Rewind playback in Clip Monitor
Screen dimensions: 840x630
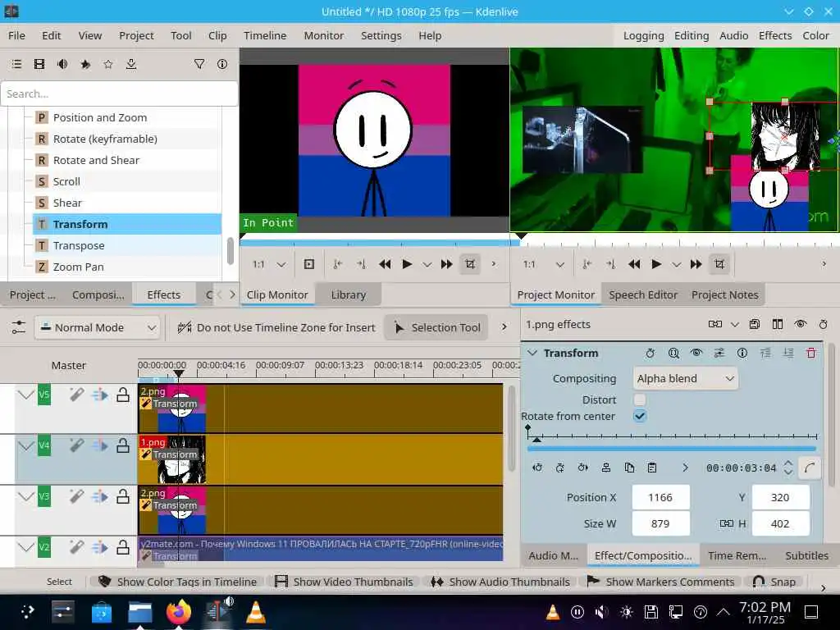click(385, 264)
